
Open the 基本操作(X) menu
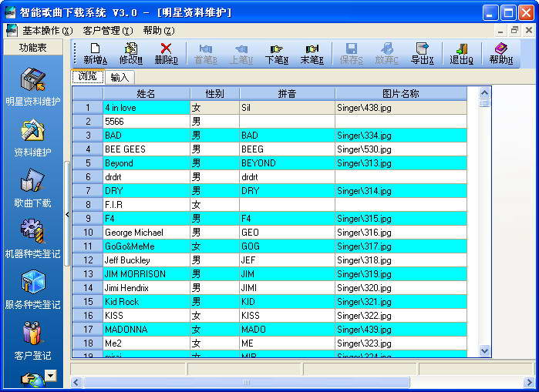click(x=48, y=31)
